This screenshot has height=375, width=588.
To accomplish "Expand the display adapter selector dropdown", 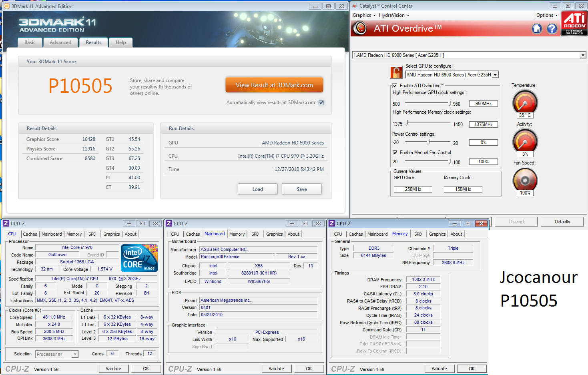I will point(583,55).
